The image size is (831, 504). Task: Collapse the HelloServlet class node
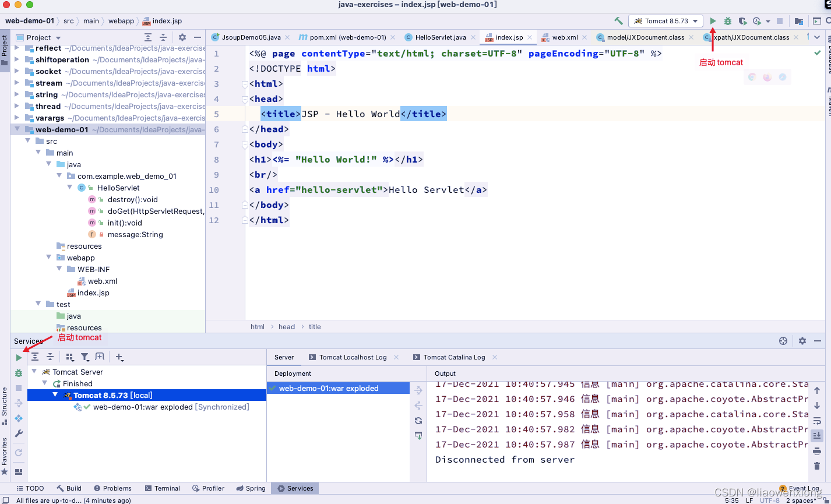pos(70,188)
